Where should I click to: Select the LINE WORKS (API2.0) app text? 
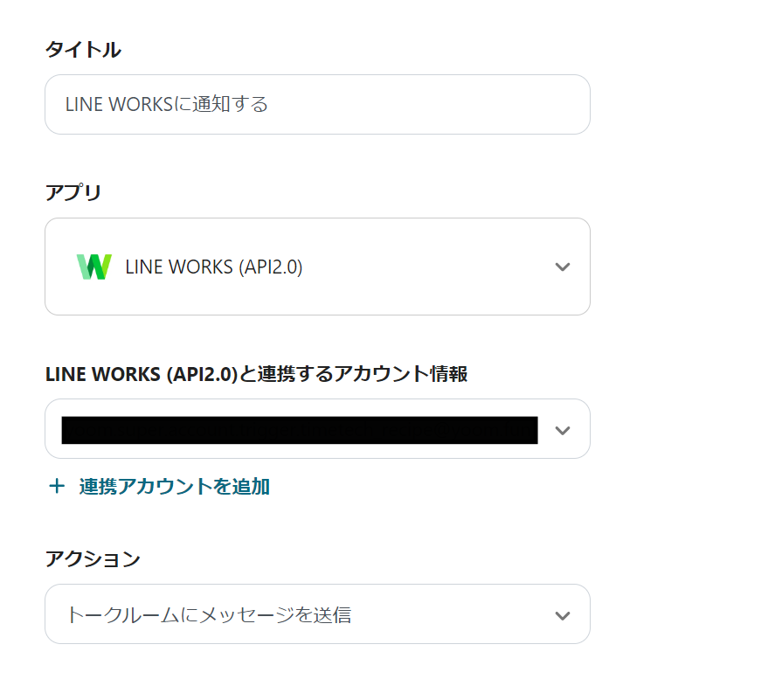pos(214,267)
